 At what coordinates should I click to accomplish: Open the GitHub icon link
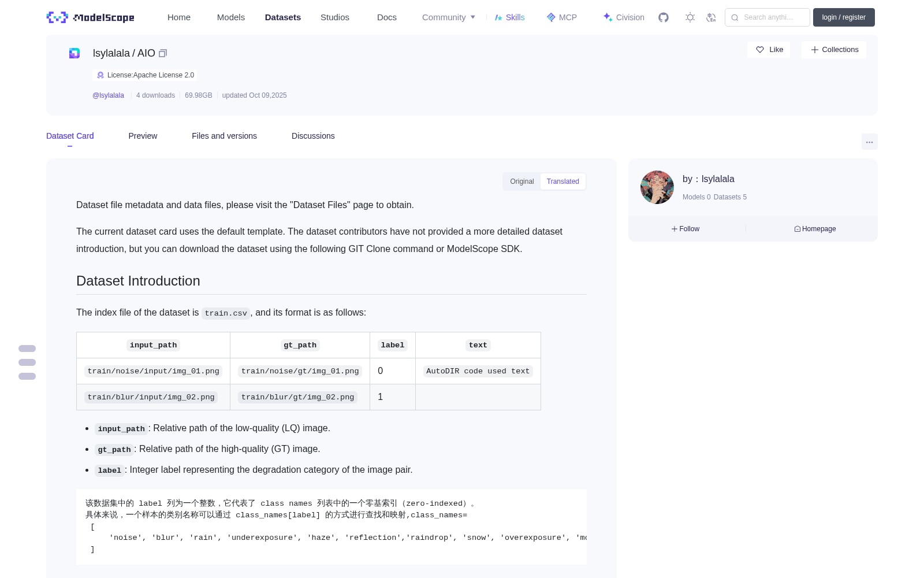click(x=664, y=17)
